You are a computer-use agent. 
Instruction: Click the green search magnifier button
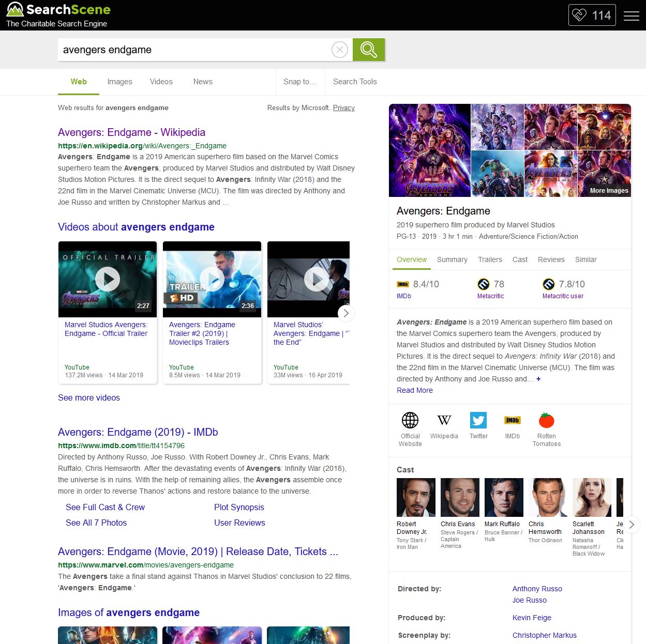coord(368,50)
